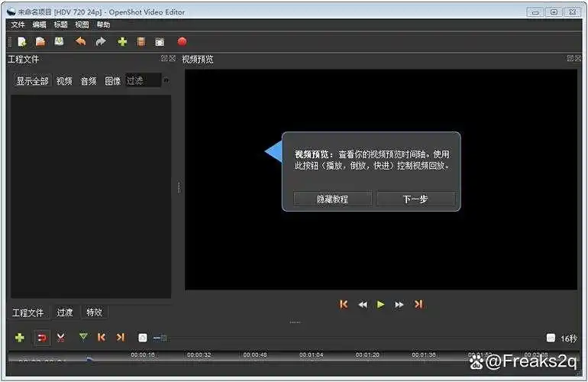The height and width of the screenshot is (382, 588).
Task: Add a track with the timeline plus icon
Action: click(20, 337)
